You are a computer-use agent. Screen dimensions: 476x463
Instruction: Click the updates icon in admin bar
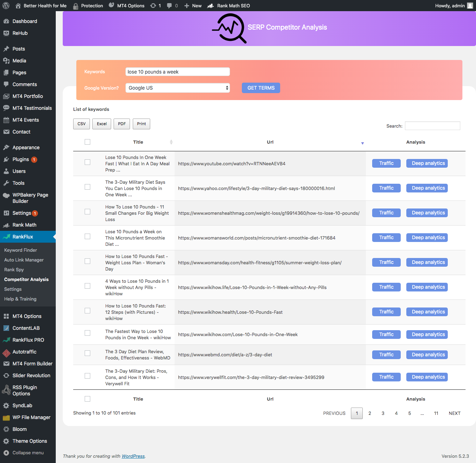tap(153, 6)
